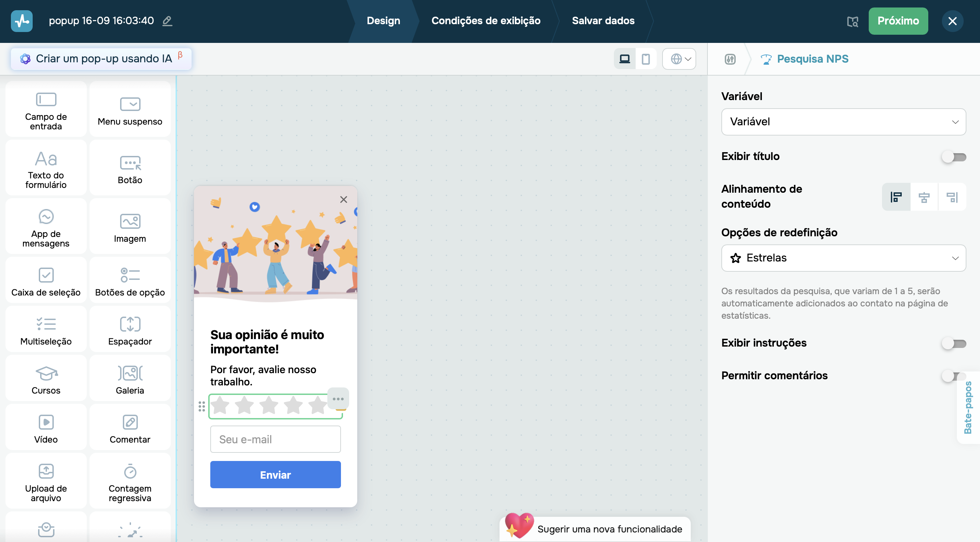Add a Multiseleção element
Viewport: 980px width, 542px height.
(46, 330)
